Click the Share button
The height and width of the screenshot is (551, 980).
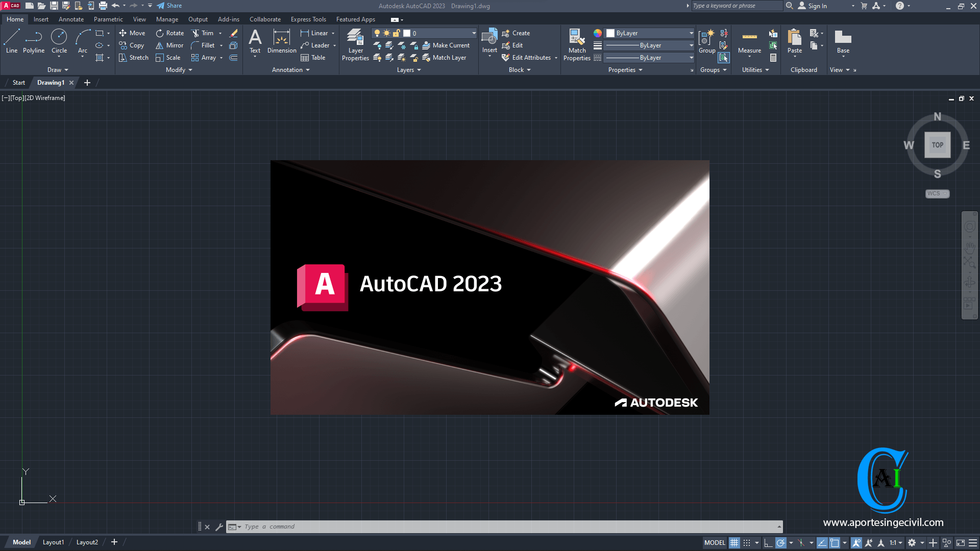click(x=169, y=6)
